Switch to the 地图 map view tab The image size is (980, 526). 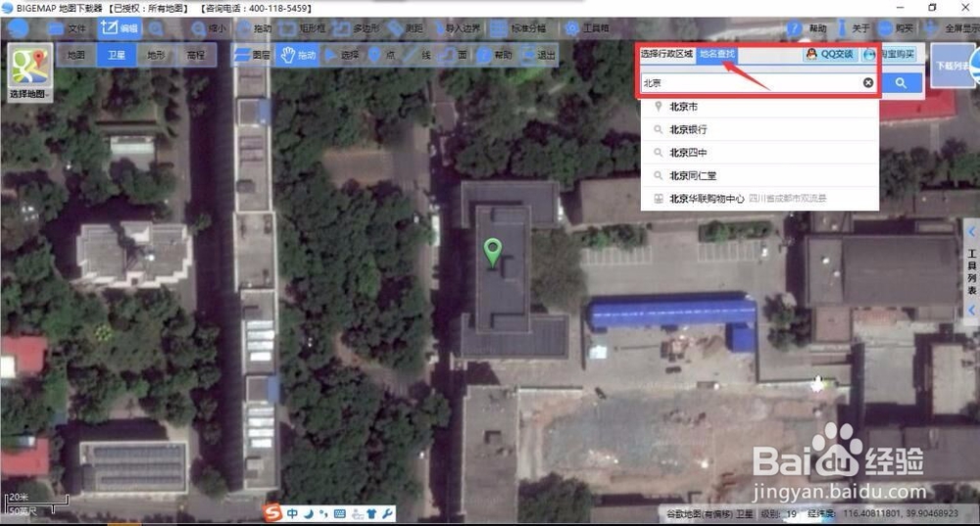pyautogui.click(x=76, y=55)
